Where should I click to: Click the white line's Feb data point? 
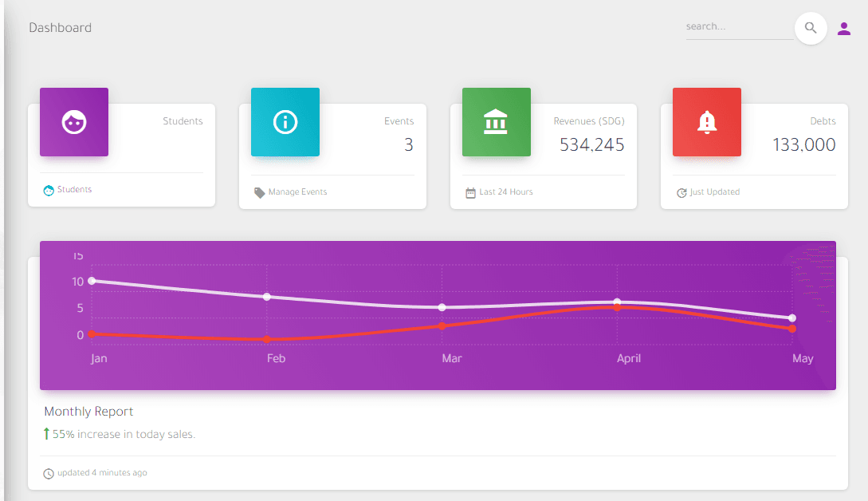(x=267, y=297)
